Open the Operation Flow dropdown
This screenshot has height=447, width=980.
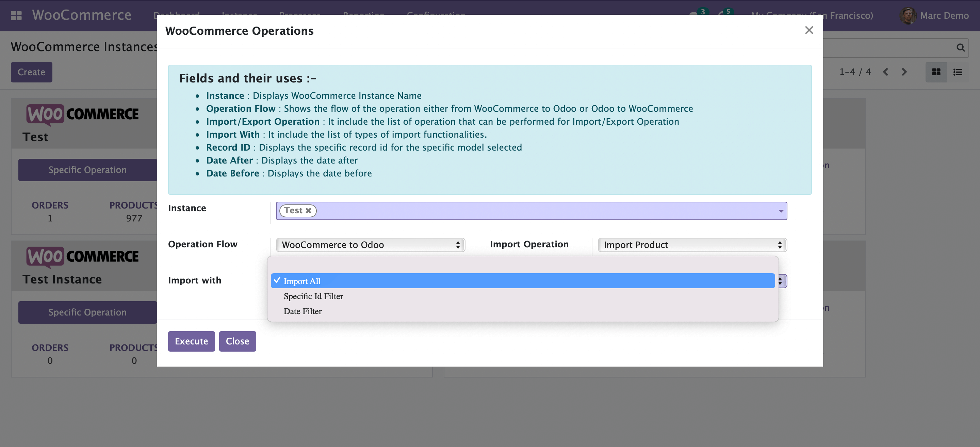point(370,245)
